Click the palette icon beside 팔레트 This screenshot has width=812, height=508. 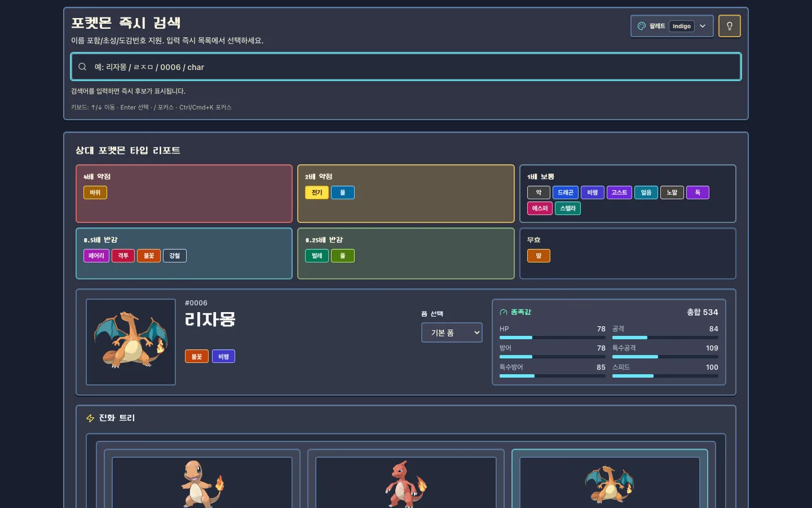[x=641, y=26]
